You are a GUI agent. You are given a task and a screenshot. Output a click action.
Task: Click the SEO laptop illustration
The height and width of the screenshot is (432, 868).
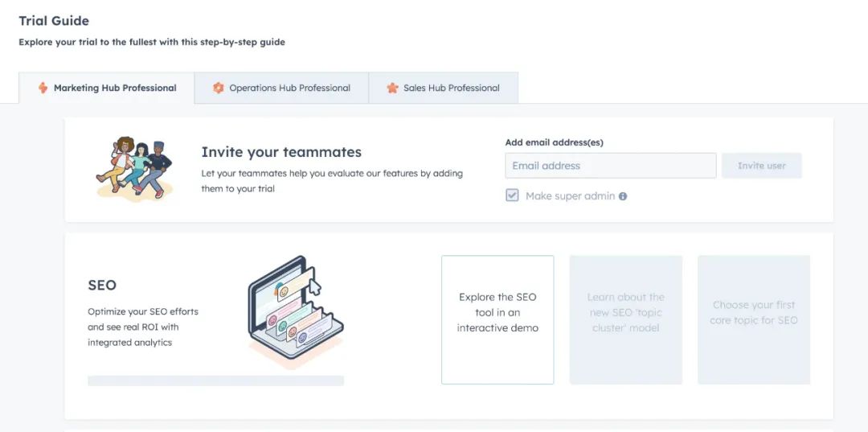click(x=295, y=311)
